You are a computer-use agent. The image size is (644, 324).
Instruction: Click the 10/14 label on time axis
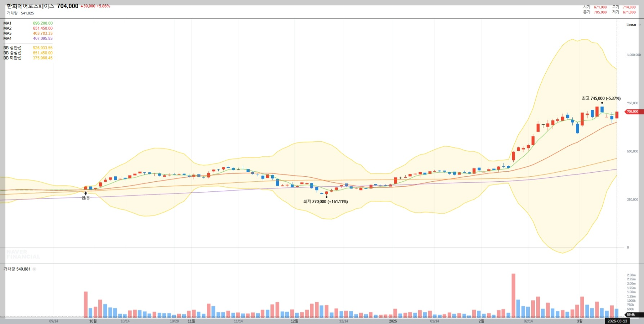(125, 321)
